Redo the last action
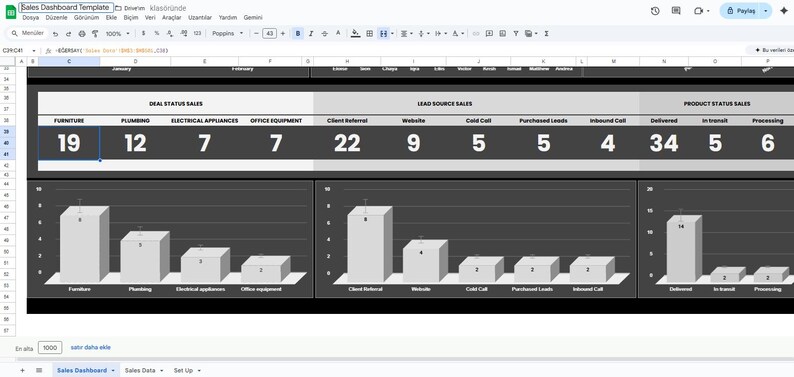Viewport: 794px width, 377px height. click(x=68, y=33)
